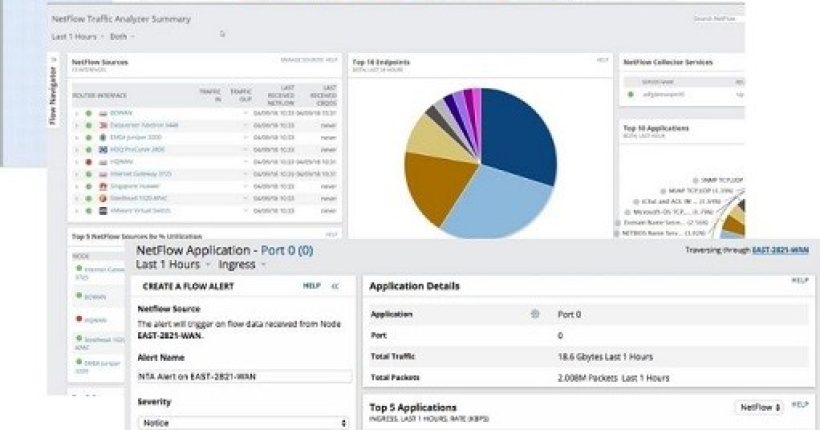Open the HDQ ProCurve source link
This screenshot has height=430, width=820.
[137, 150]
